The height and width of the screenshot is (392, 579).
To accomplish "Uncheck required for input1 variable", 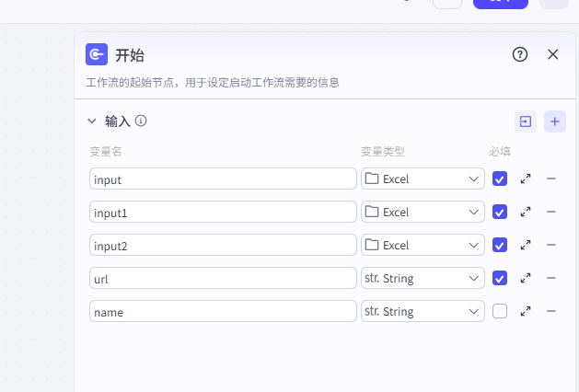I will coord(500,212).
